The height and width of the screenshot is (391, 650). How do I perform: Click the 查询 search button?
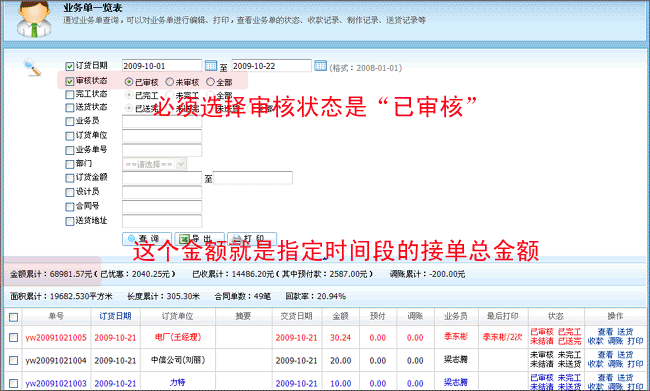pyautogui.click(x=147, y=239)
